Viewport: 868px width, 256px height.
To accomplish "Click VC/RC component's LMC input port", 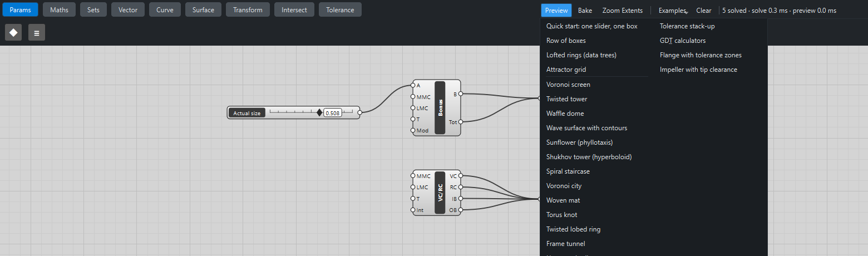I will [413, 187].
